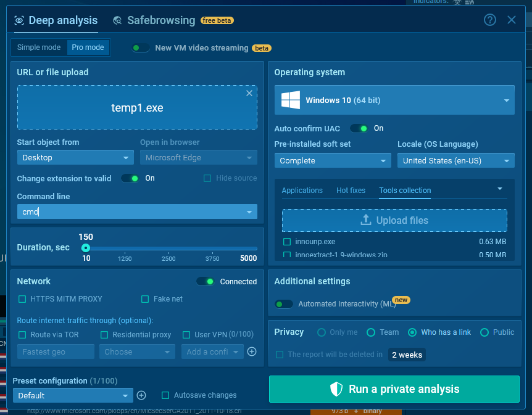Remove temp1.exe with the X icon
This screenshot has height=415, width=532.
click(x=249, y=93)
